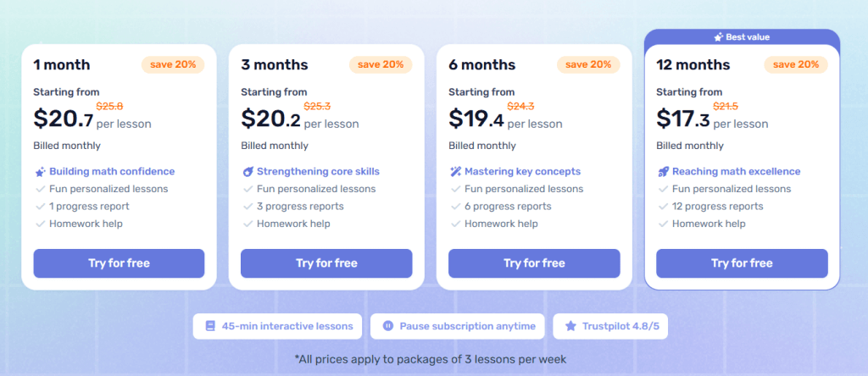Open the Trustpilot 4.8/5 rating badge
868x376 pixels.
609,326
